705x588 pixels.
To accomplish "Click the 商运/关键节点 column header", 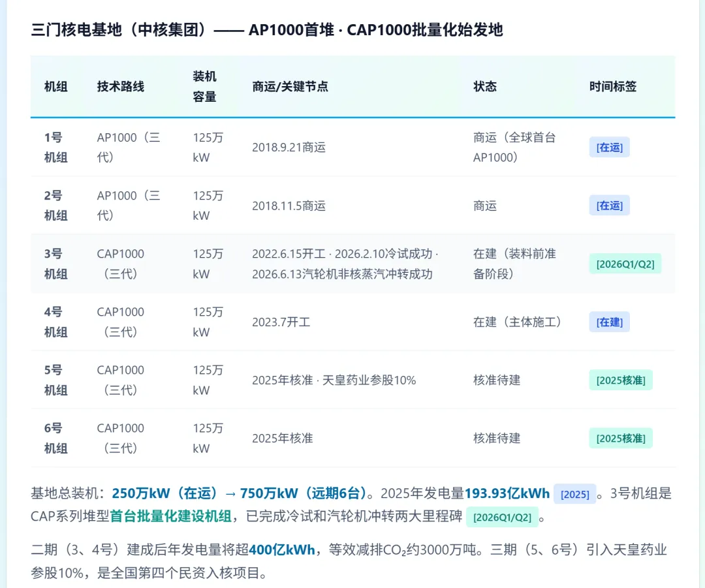I will [290, 86].
